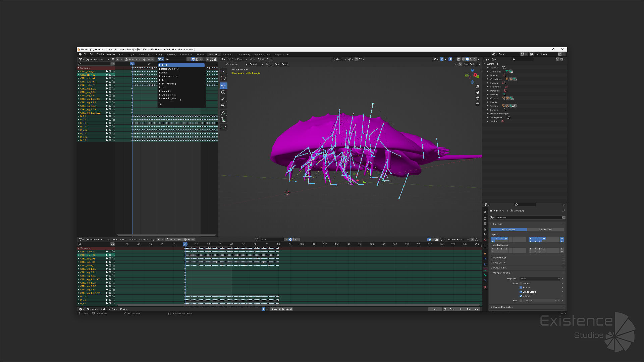Viewport: 644px width, 362px height.
Task: Open Pose menu in viewport header
Action: [x=269, y=59]
